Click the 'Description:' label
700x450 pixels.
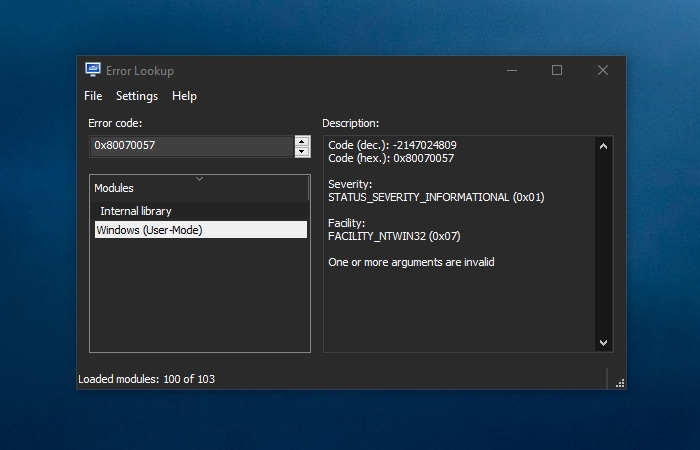pos(350,123)
